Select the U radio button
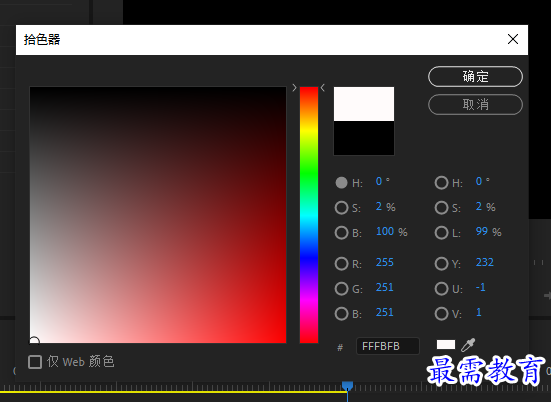Screen dimensions: 551x402 (x=441, y=288)
